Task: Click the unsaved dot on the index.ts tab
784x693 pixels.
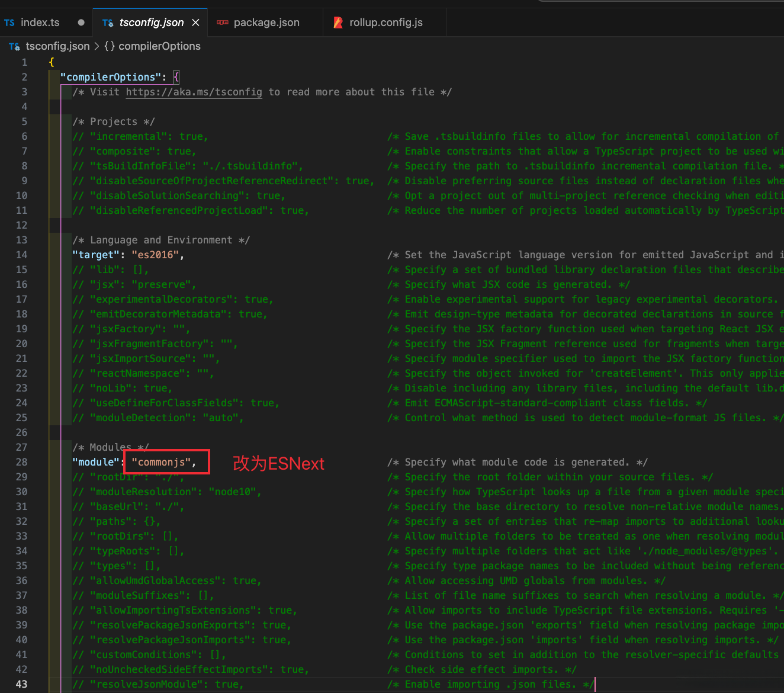Action: pyautogui.click(x=81, y=23)
